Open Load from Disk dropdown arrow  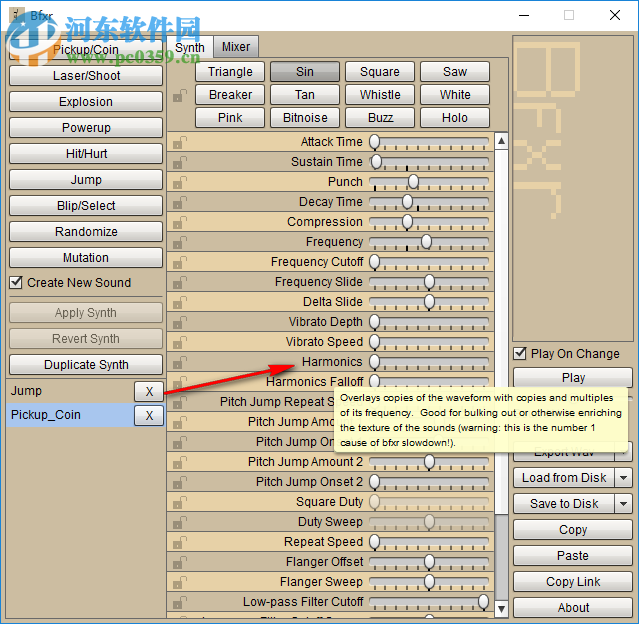[x=624, y=478]
